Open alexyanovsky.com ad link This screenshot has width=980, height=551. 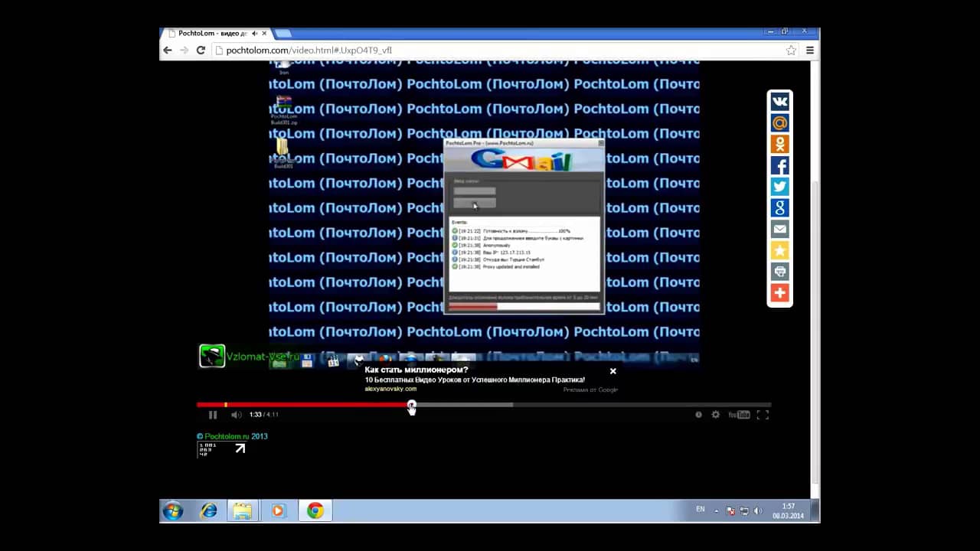click(x=390, y=389)
